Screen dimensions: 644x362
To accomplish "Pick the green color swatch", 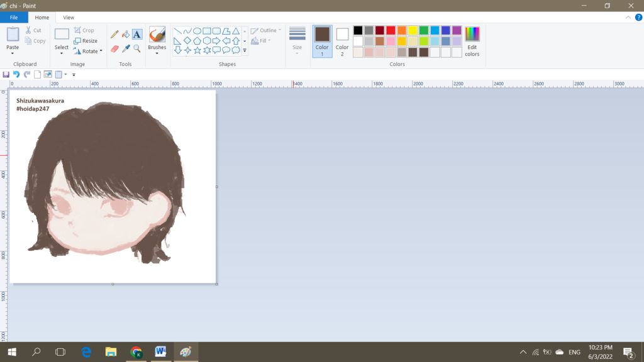I will tap(424, 30).
